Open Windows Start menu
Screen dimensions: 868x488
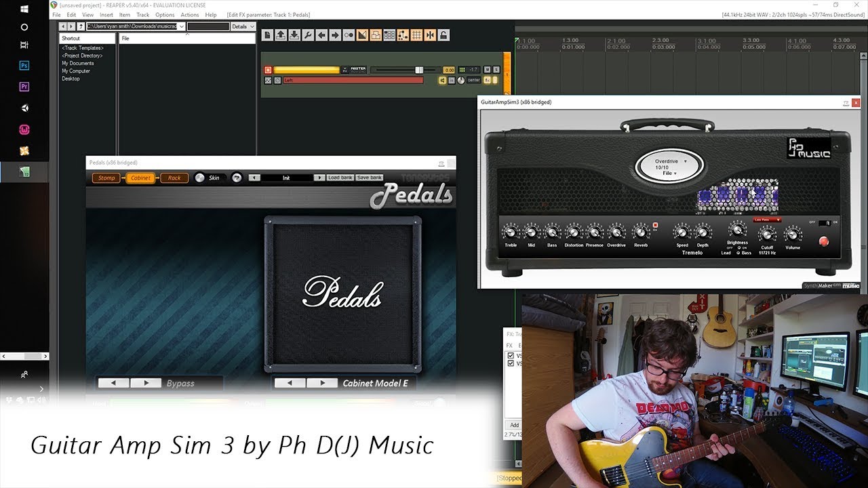(x=24, y=9)
